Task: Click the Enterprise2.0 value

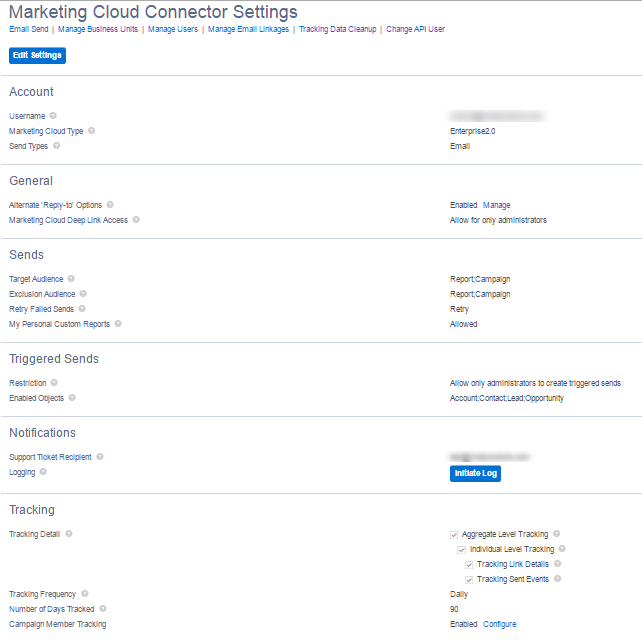Action: (x=472, y=131)
